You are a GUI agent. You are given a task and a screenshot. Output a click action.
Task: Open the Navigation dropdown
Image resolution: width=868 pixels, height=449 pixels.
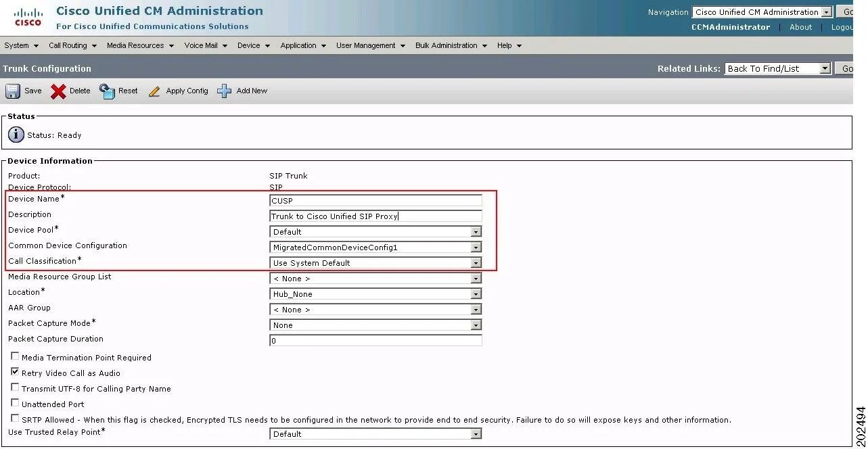(x=762, y=12)
